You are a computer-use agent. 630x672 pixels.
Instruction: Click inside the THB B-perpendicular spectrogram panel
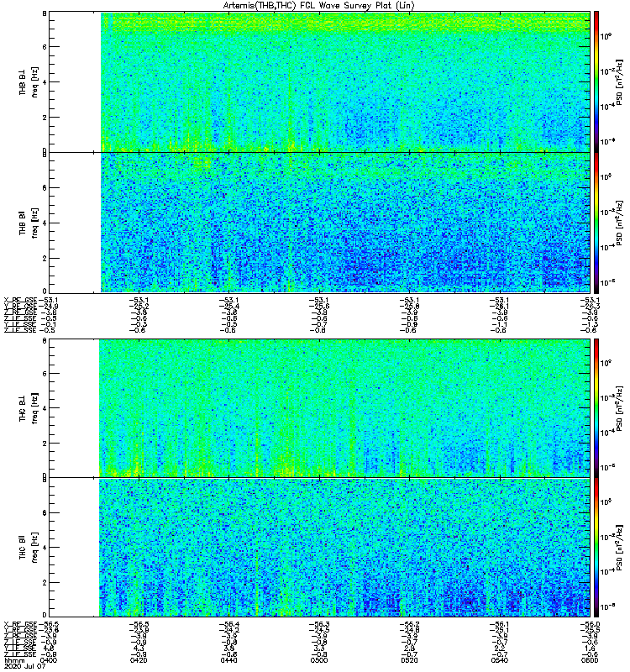click(x=319, y=81)
